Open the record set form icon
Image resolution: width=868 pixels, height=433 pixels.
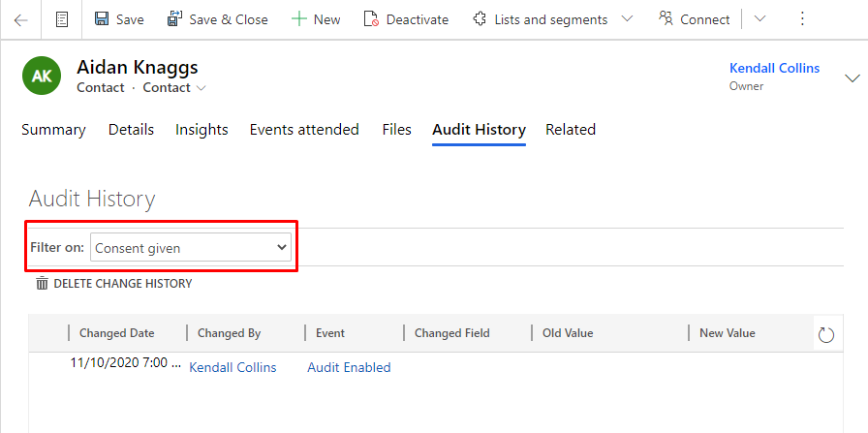coord(62,20)
